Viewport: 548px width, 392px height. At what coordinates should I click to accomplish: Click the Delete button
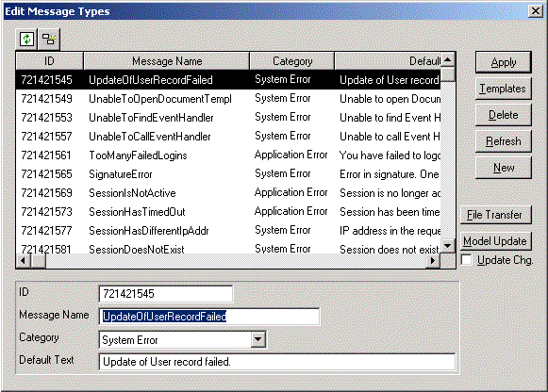504,115
